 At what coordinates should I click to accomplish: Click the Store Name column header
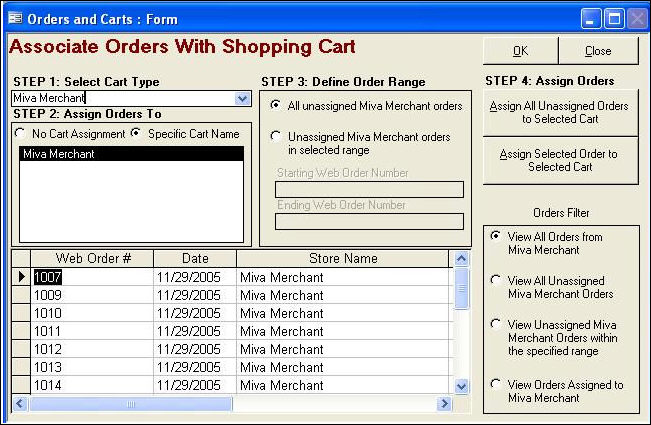tap(343, 258)
